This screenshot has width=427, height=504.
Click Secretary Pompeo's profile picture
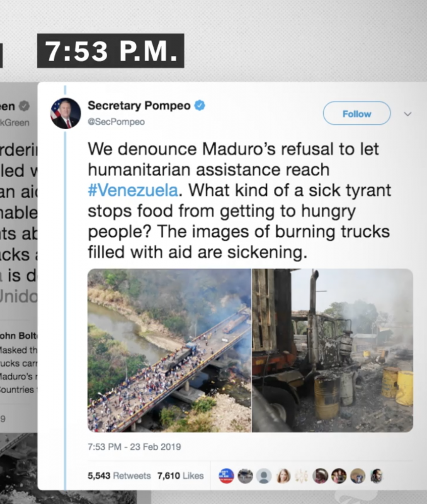click(66, 113)
